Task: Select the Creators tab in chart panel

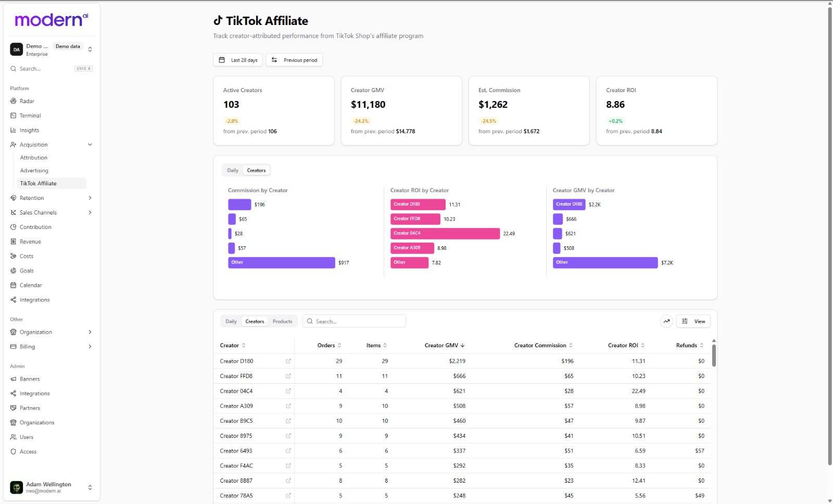Action: pos(256,170)
